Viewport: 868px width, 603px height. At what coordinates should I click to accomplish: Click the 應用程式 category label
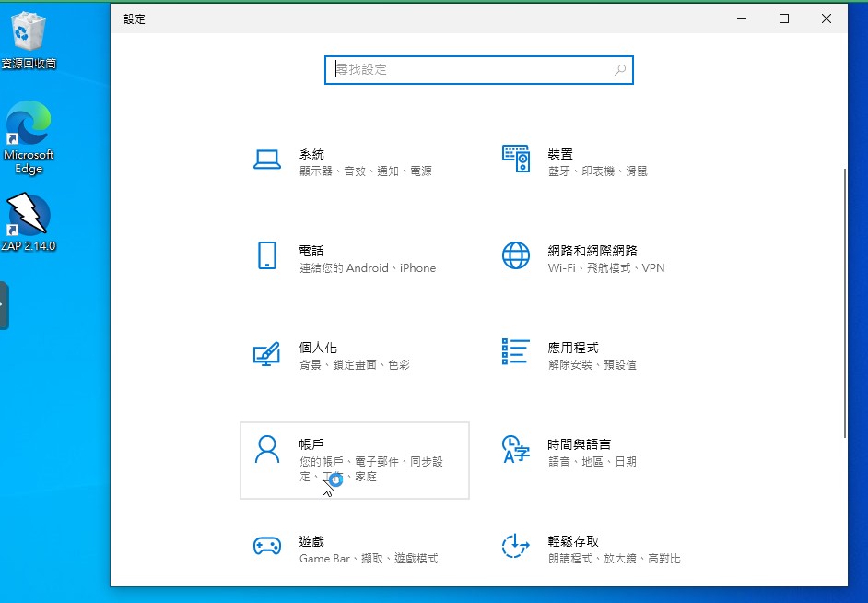click(573, 348)
